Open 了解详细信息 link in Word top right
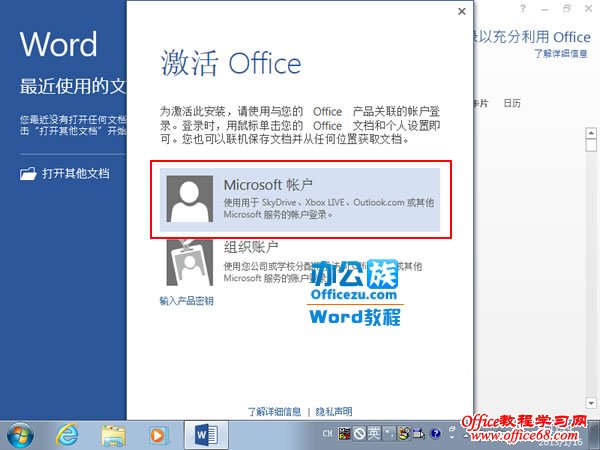 561,54
